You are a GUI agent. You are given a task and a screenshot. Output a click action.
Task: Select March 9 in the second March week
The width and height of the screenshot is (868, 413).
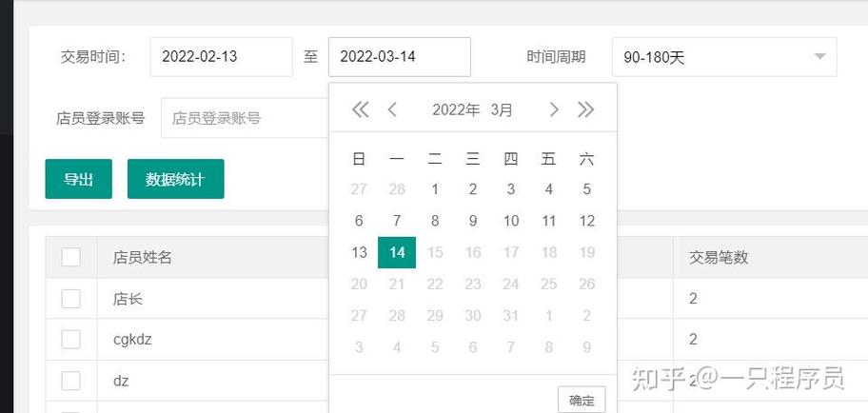[x=473, y=221]
